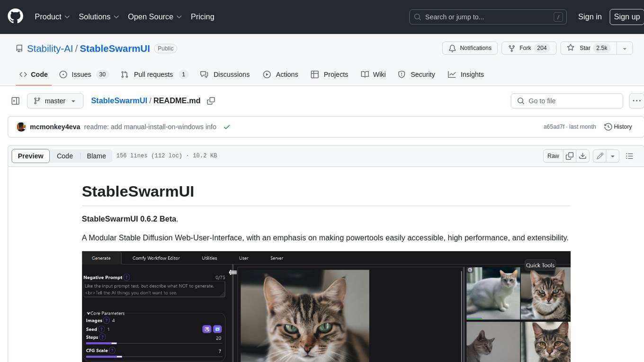644x362 pixels.
Task: Expand the Product menu
Action: click(x=52, y=17)
